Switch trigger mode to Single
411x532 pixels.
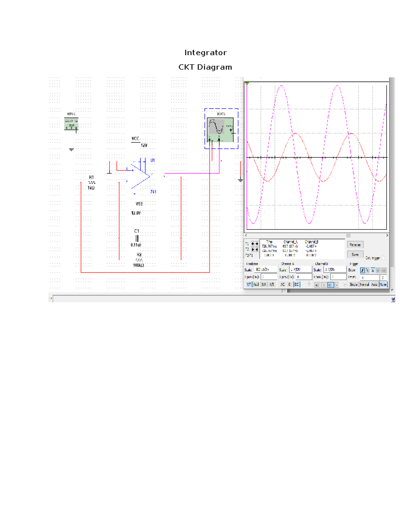tap(353, 284)
